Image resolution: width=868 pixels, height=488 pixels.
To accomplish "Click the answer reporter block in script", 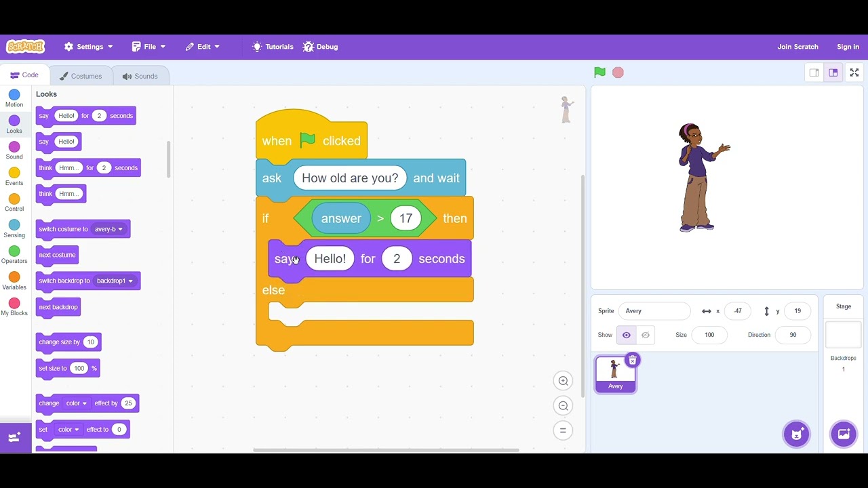I will pos(341,218).
